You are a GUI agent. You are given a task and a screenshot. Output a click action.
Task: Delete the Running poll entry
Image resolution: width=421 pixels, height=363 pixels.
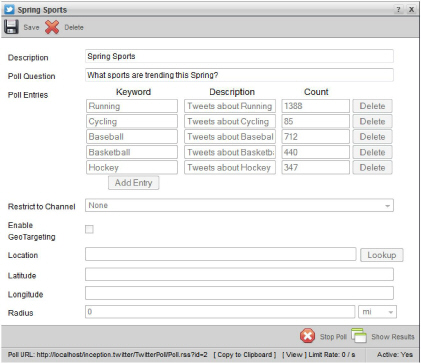(372, 106)
